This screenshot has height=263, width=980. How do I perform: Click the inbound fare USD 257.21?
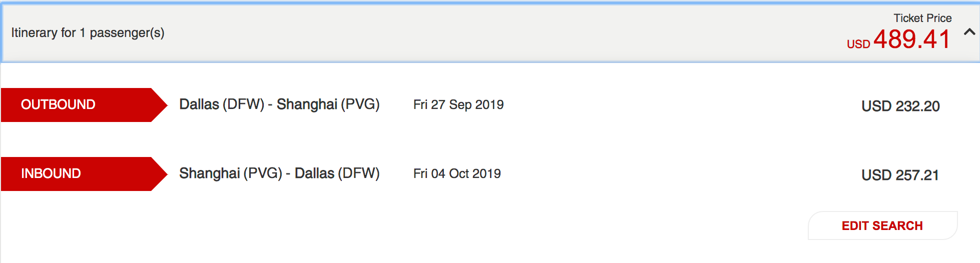899,175
